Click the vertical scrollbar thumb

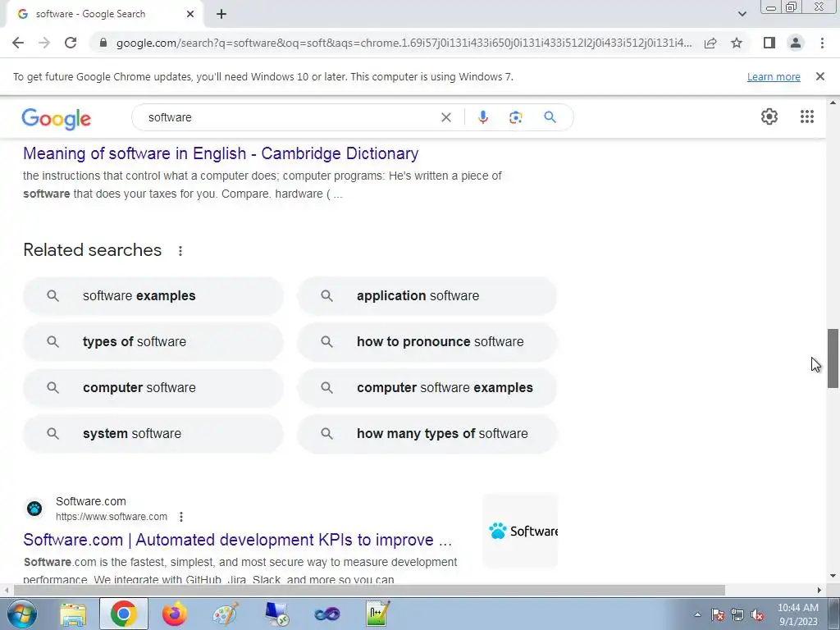(833, 358)
